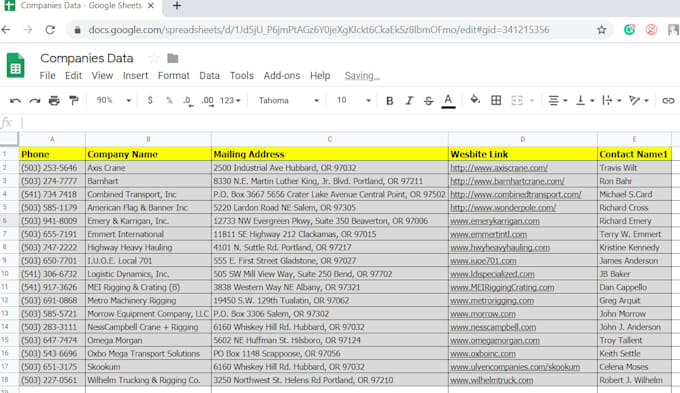680x393 pixels.
Task: Open the Google Sheets home icon
Action: [x=16, y=66]
